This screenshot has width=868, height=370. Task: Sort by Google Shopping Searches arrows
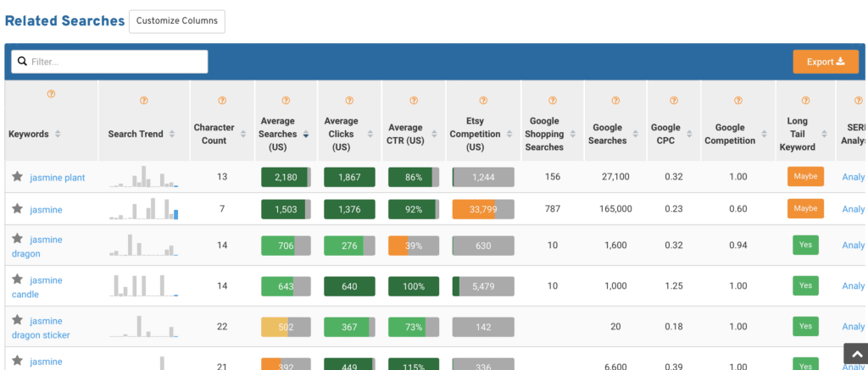coord(572,134)
